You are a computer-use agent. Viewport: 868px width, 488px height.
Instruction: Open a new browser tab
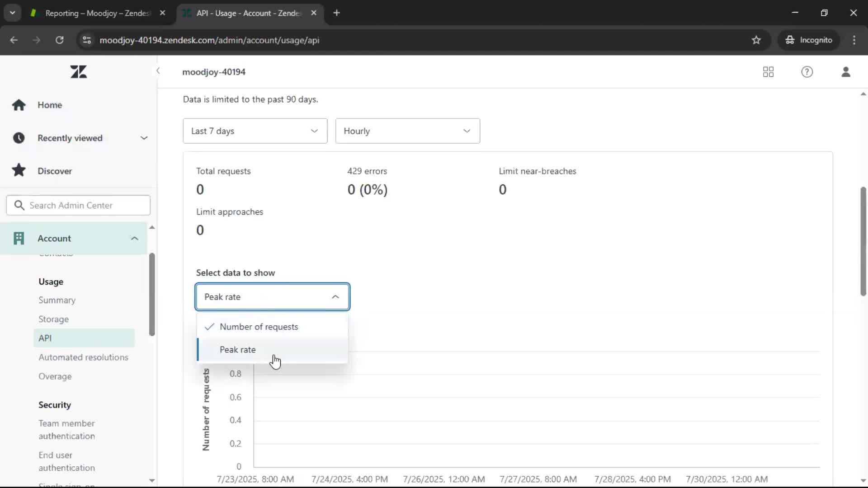tap(336, 13)
